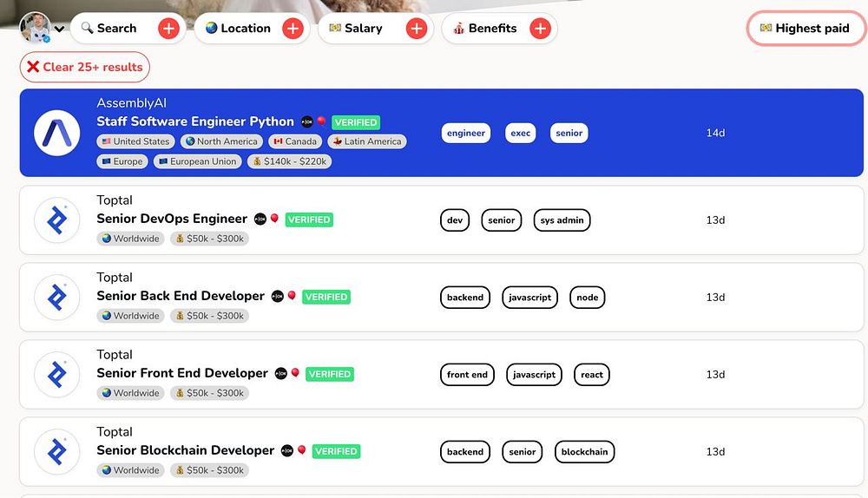Select the Canada location tag
This screenshot has height=498, width=868.
tap(295, 141)
